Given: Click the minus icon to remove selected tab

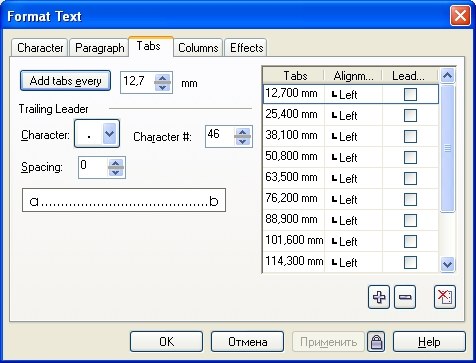Looking at the screenshot, I should [405, 297].
